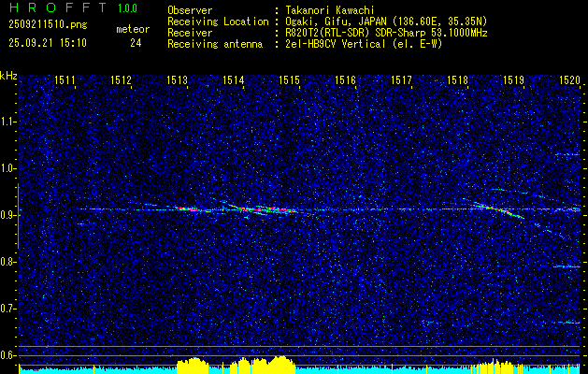Click the Observer field label
Image resolution: width=588 pixels, height=374 pixels.
[190, 10]
